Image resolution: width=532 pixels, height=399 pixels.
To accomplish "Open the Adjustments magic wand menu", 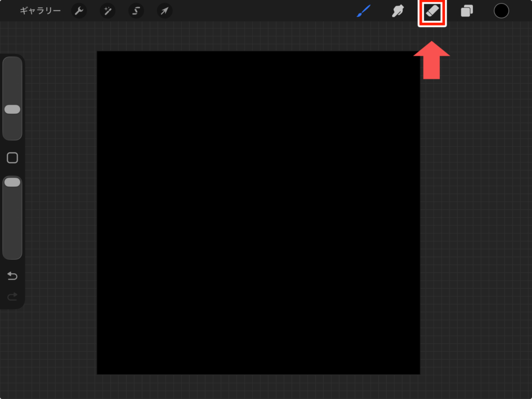I will click(108, 11).
